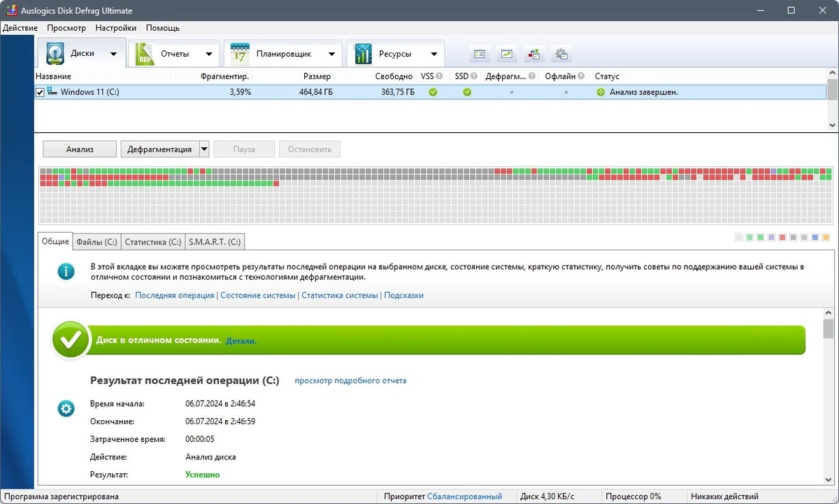Open the просмотр подробного отчета link
Viewport: 839px width, 504px height.
(x=350, y=380)
